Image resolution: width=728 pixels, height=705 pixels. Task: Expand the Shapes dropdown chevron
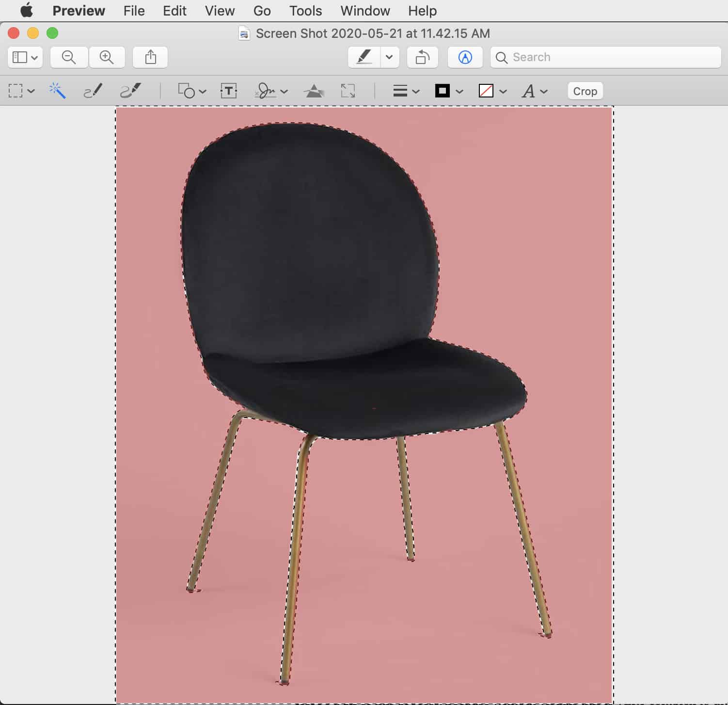click(x=203, y=91)
